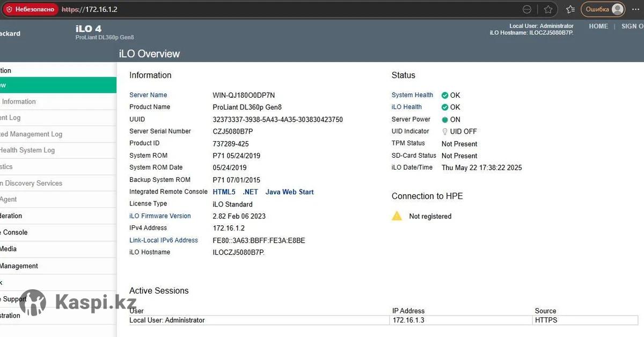Open the address bar smiley feedback icon
Screen dimensions: 644x337
(x=528, y=9)
